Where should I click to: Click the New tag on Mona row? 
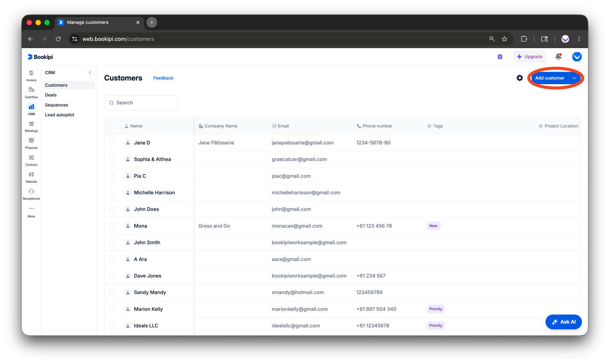[x=434, y=226]
